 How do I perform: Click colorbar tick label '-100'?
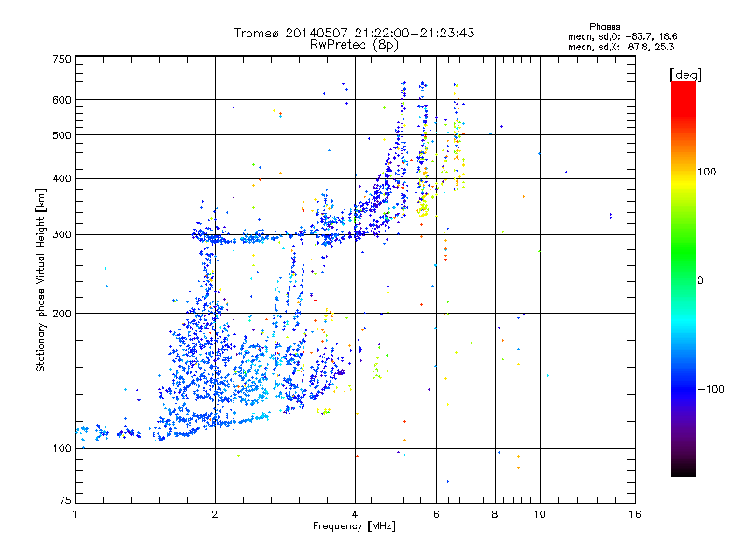(711, 389)
